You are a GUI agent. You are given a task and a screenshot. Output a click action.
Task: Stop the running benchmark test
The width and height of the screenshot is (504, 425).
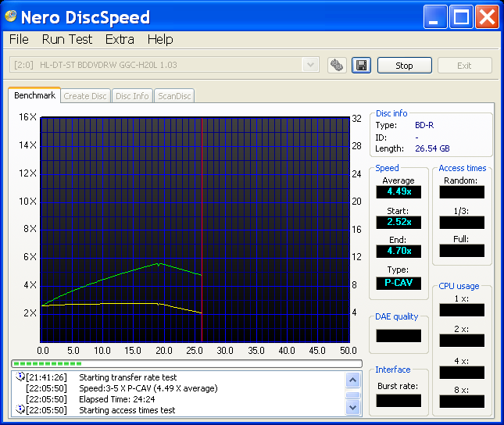(x=404, y=66)
